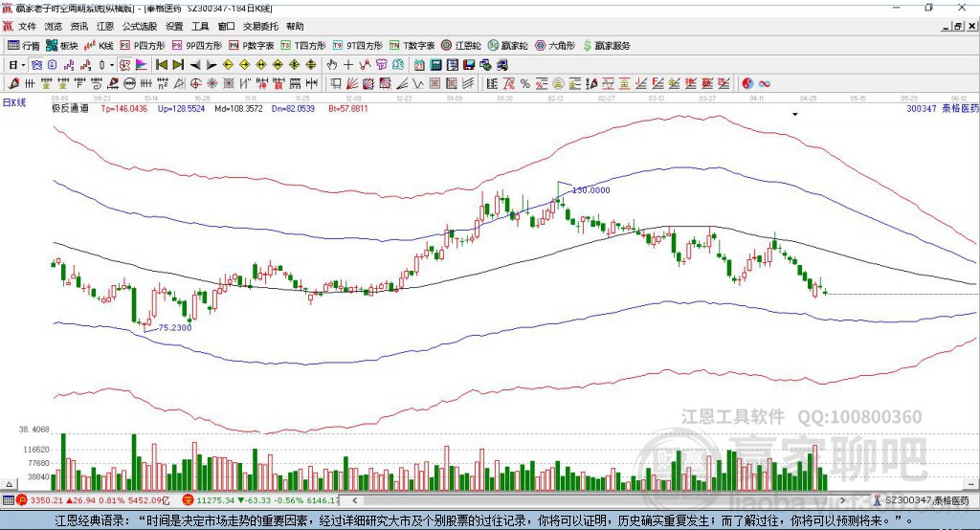Open the P四方形 square tool
980x530 pixels.
point(143,46)
